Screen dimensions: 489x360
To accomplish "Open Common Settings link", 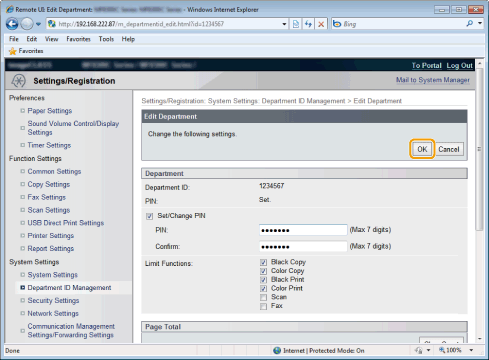I will tap(54, 171).
